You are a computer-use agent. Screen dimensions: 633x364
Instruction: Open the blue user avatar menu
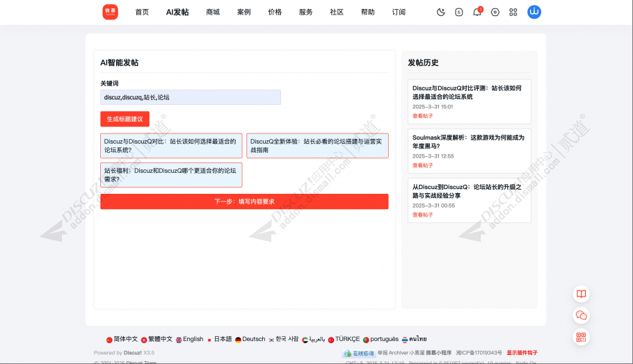click(x=534, y=12)
